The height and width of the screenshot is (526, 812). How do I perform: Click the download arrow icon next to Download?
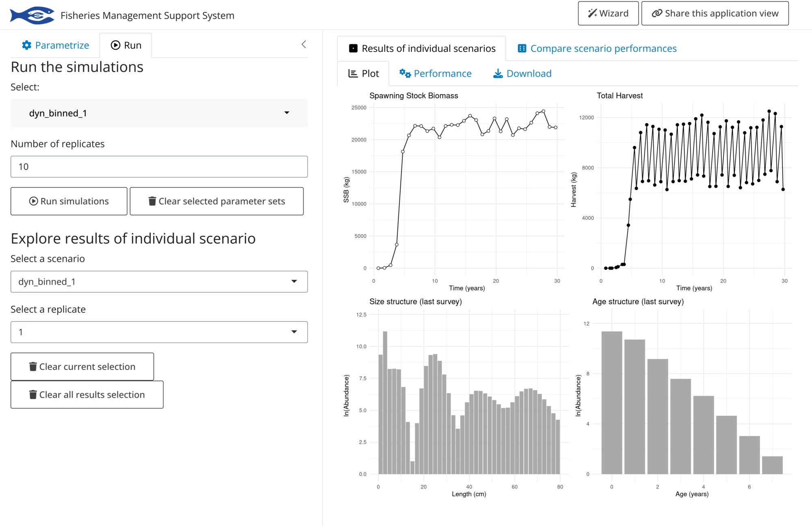(x=497, y=73)
